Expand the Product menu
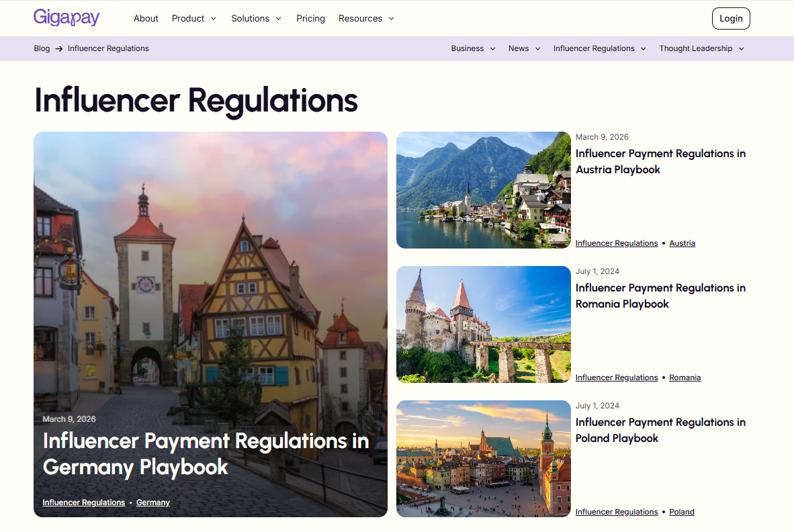The width and height of the screenshot is (794, 532). click(x=194, y=18)
